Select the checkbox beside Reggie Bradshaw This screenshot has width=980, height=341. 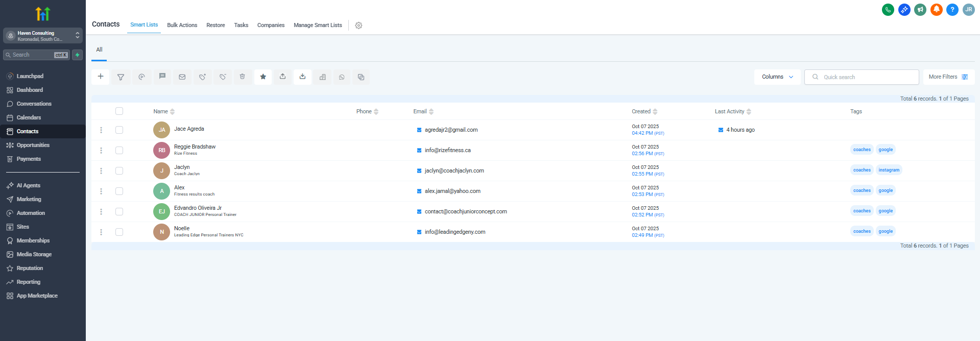119,150
